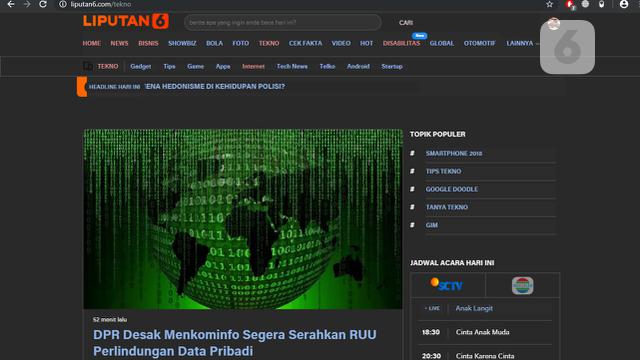
Task: Open the Tips subcategory
Action: pyautogui.click(x=169, y=67)
